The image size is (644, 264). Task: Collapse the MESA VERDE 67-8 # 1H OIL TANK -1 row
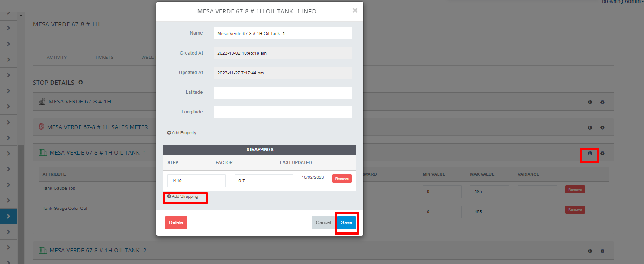(x=98, y=153)
